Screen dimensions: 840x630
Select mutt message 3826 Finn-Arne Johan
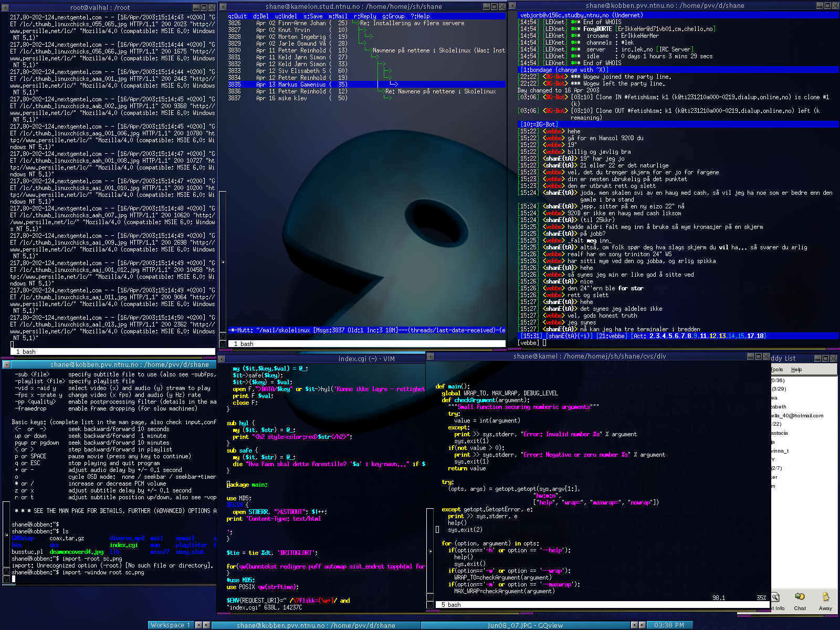click(366, 23)
